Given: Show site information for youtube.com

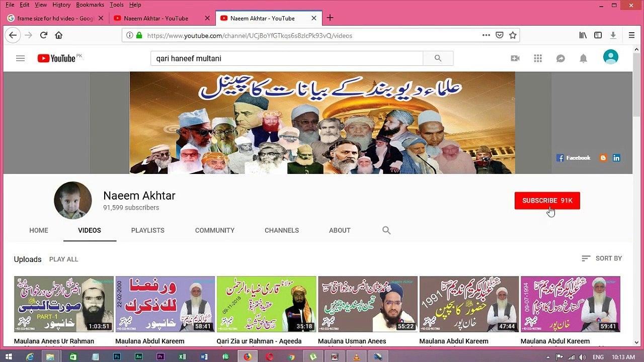Looking at the screenshot, I should [130, 35].
